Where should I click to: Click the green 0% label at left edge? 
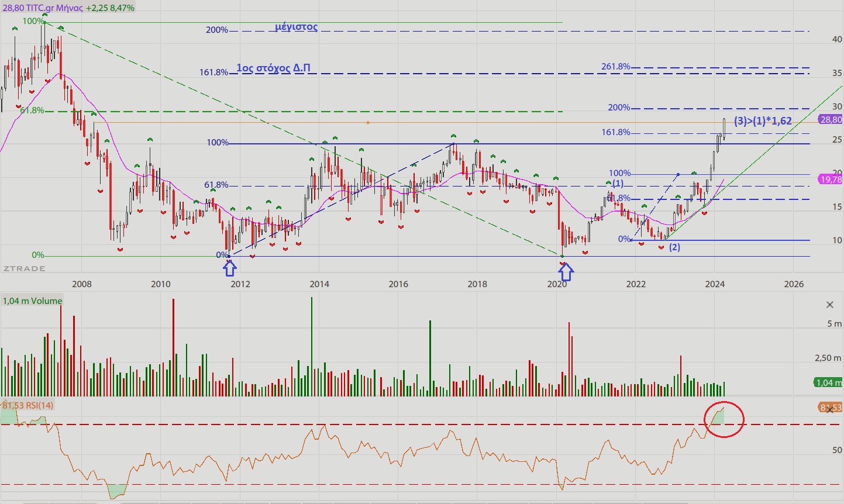pyautogui.click(x=38, y=255)
